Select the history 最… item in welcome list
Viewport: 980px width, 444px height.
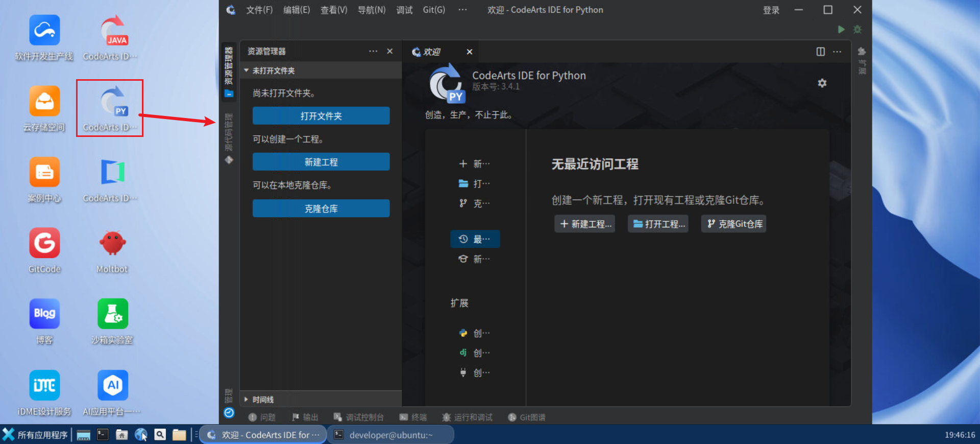(475, 239)
